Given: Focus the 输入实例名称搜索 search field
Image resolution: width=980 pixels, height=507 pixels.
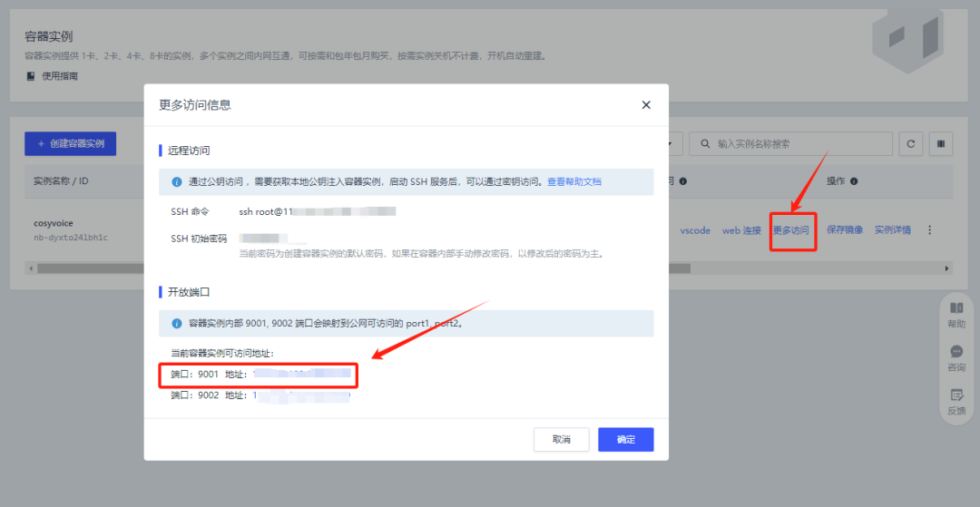Looking at the screenshot, I should click(790, 143).
